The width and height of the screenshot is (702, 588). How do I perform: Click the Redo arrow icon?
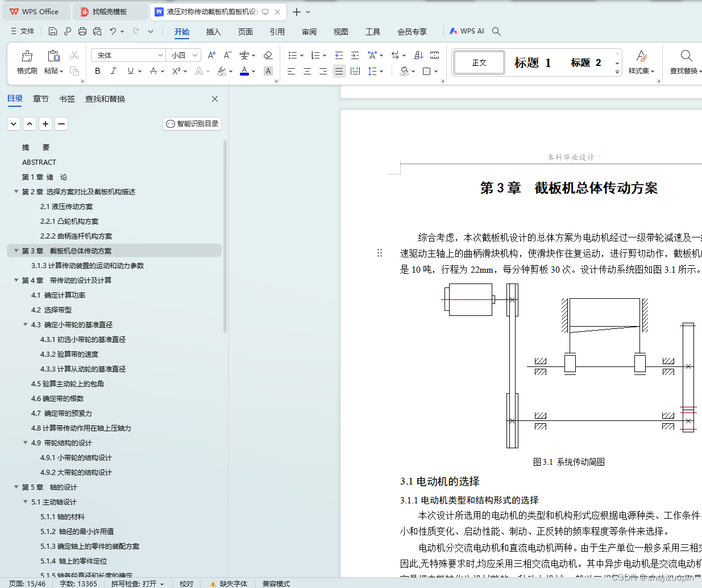click(136, 31)
